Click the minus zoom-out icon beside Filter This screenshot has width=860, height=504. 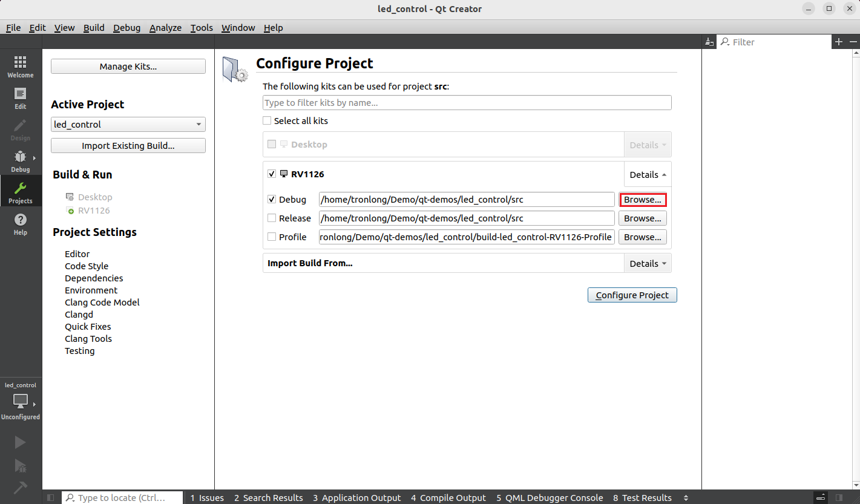pos(853,42)
